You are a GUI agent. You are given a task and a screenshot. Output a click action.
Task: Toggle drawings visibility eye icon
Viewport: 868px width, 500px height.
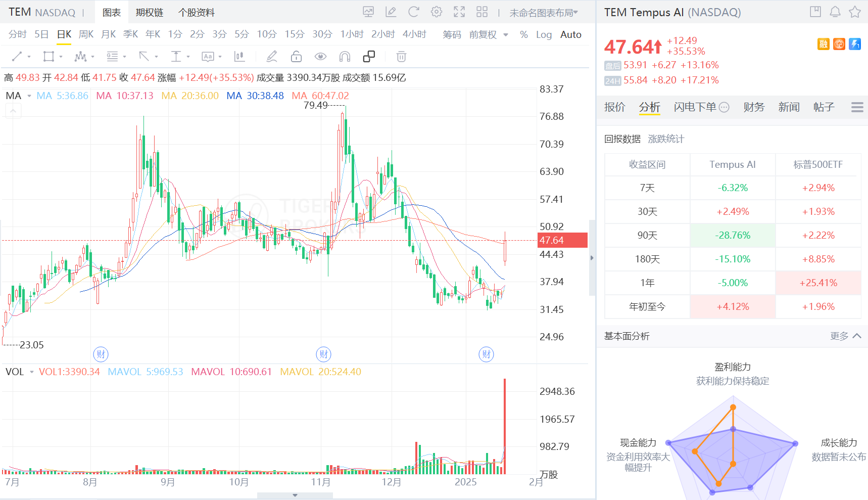pyautogui.click(x=320, y=57)
